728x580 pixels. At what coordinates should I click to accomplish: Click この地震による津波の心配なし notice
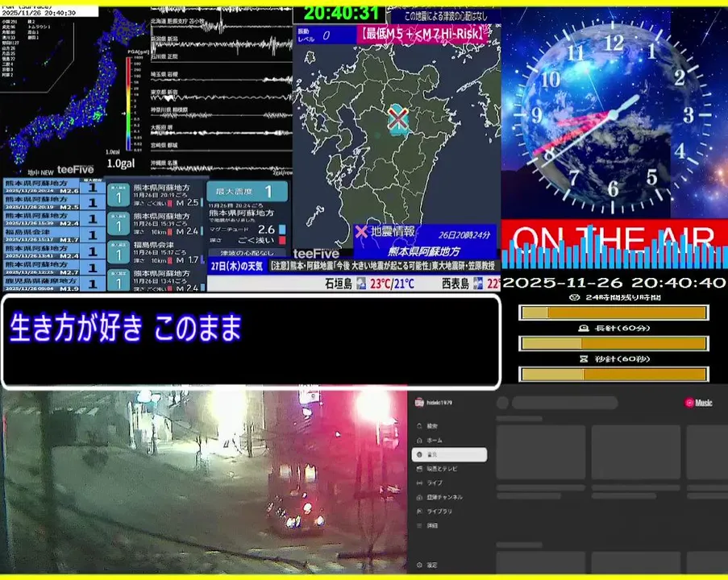(446, 16)
